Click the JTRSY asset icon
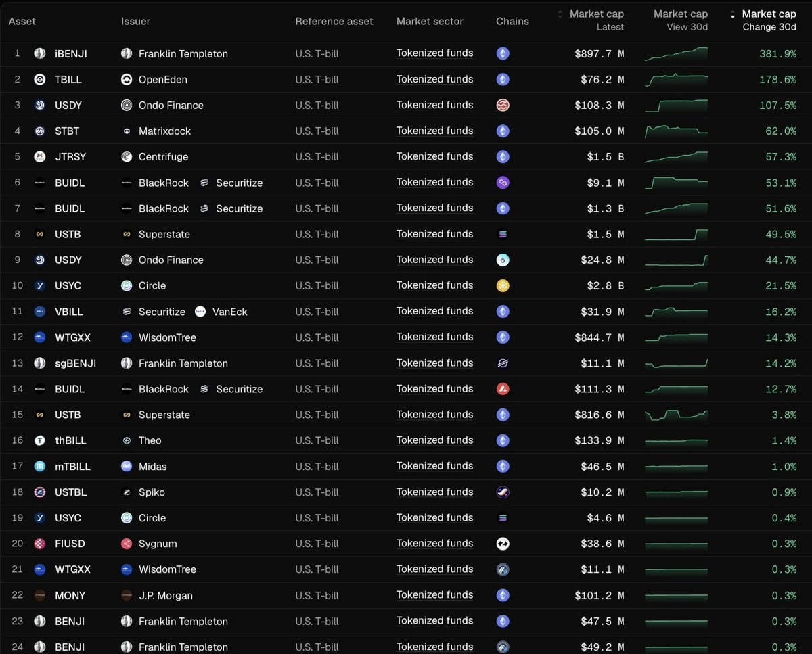 (40, 157)
